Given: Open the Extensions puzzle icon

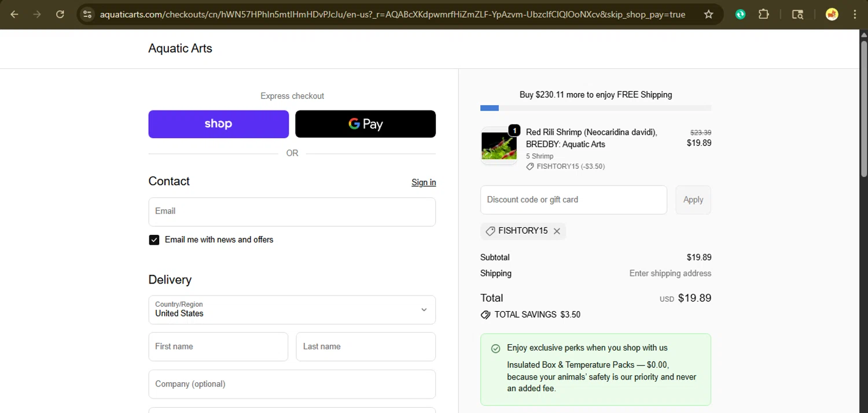Looking at the screenshot, I should coord(763,14).
